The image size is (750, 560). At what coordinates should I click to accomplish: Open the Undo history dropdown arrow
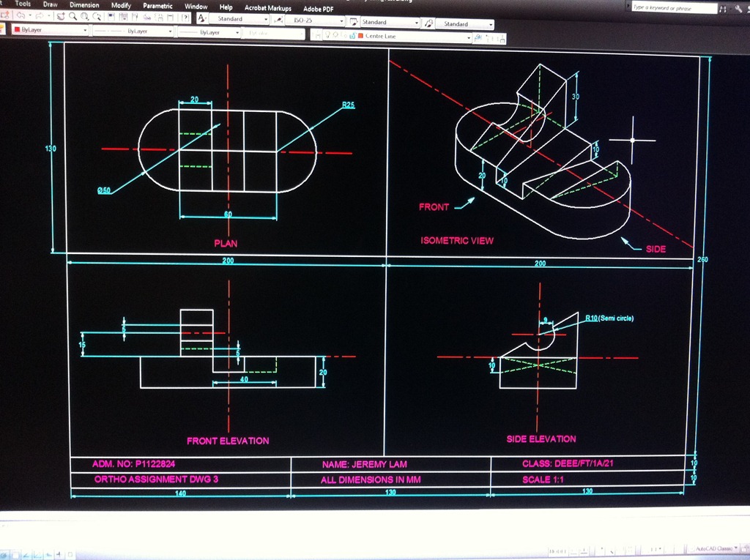(30, 16)
